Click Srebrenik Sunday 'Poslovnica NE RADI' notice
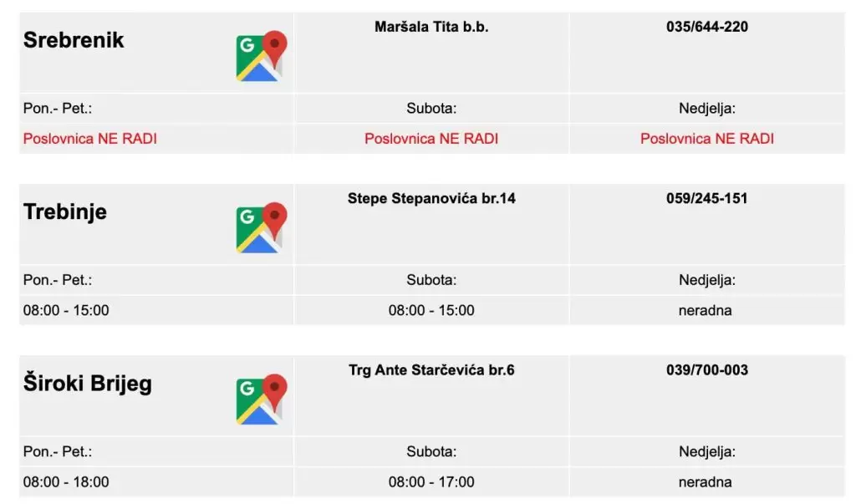The height and width of the screenshot is (504, 856). pos(706,139)
